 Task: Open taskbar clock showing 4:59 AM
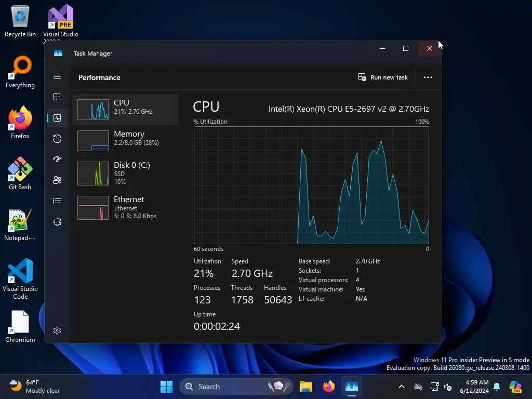(x=474, y=387)
